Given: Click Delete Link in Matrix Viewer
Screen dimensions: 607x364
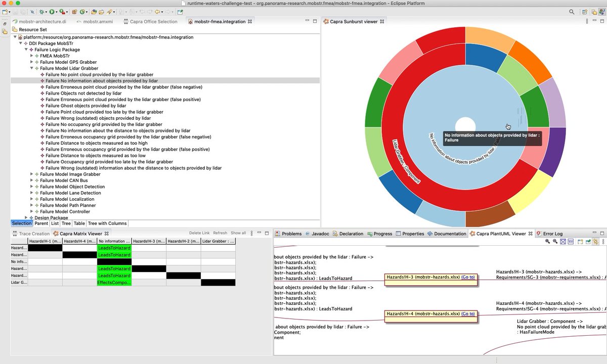Looking at the screenshot, I should 199,233.
